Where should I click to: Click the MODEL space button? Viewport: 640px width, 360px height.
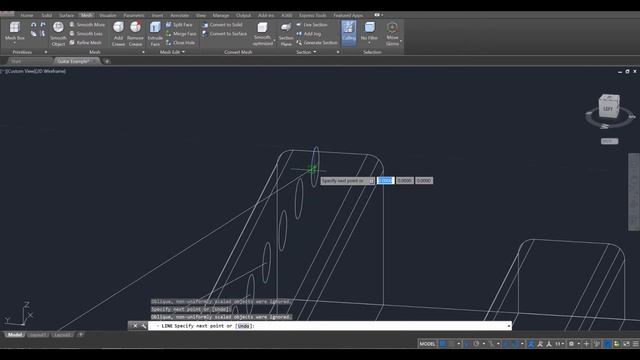point(427,344)
